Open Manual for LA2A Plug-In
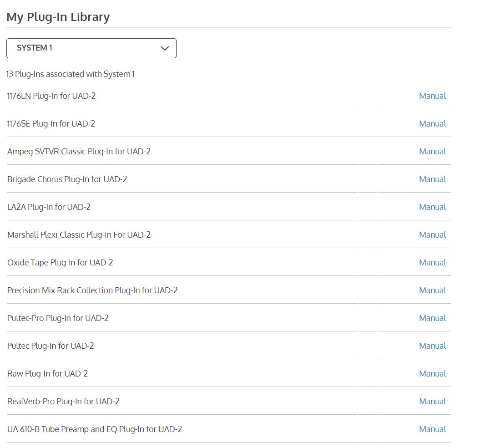The height and width of the screenshot is (448, 481). (432, 207)
